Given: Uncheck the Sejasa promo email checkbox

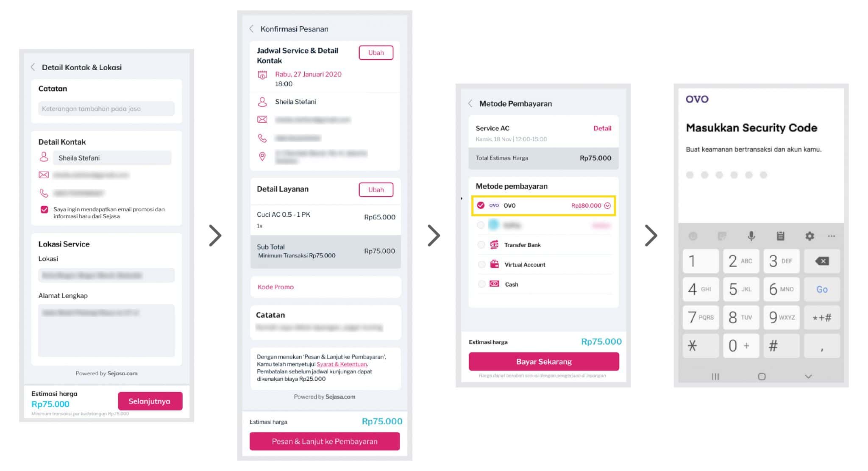Looking at the screenshot, I should click(x=44, y=209).
